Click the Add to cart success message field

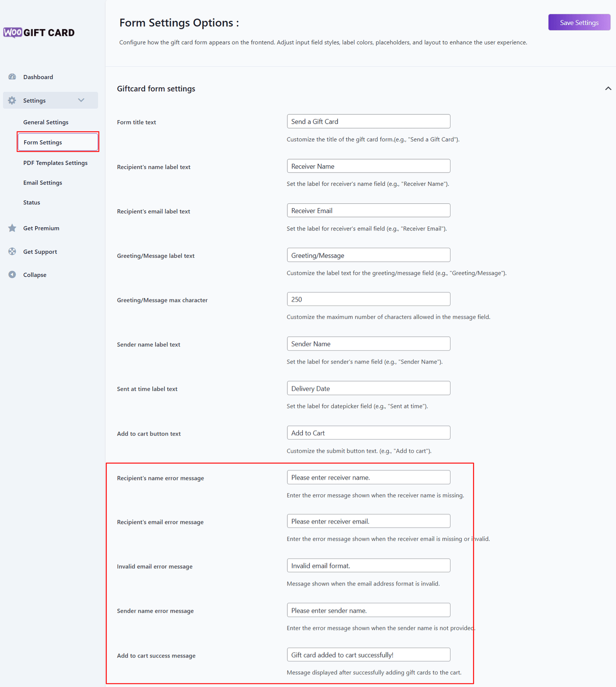(368, 655)
